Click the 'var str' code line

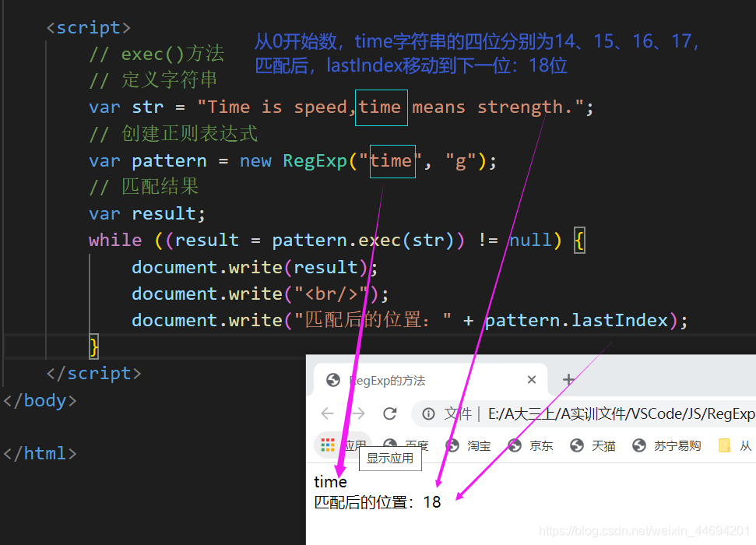[x=341, y=107]
